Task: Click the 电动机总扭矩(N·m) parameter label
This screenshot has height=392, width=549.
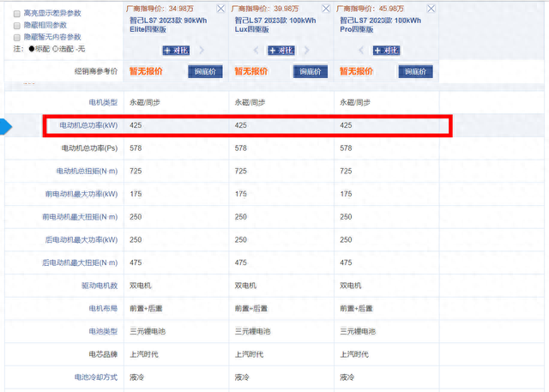Action: 87,172
